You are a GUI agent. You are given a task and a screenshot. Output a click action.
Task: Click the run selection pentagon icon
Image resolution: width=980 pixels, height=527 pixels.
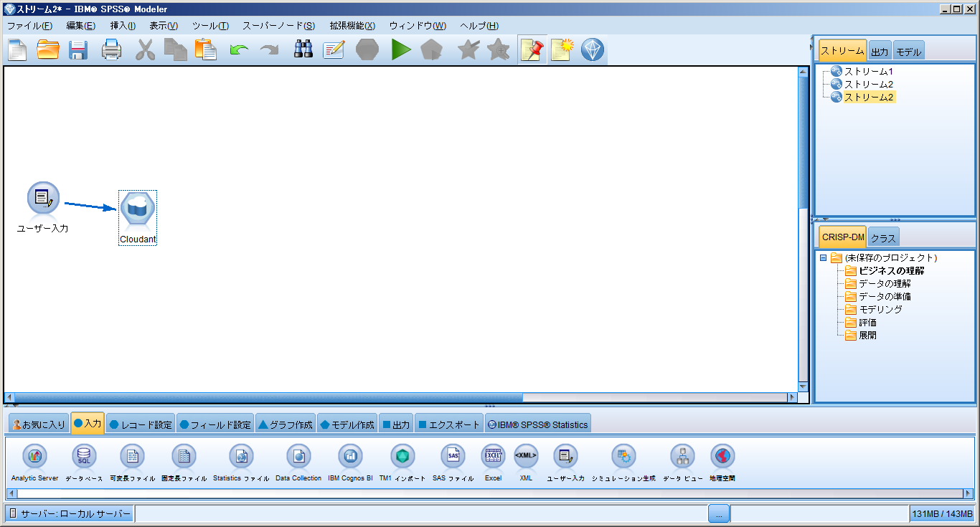click(x=431, y=50)
